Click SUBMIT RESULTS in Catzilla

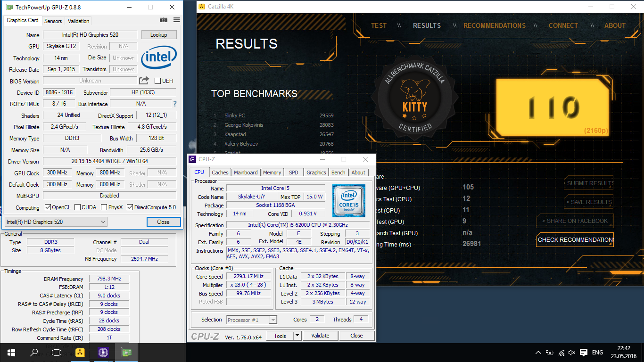[x=589, y=183]
